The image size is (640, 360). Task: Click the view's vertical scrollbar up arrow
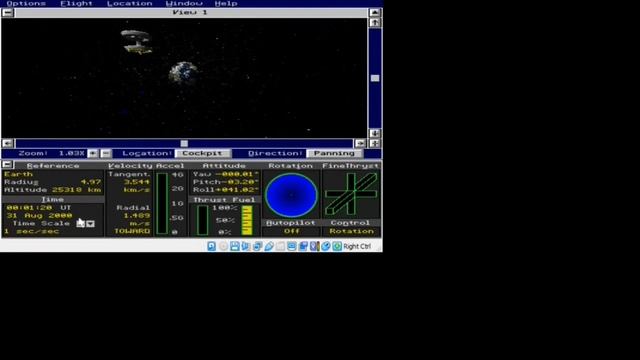(375, 22)
